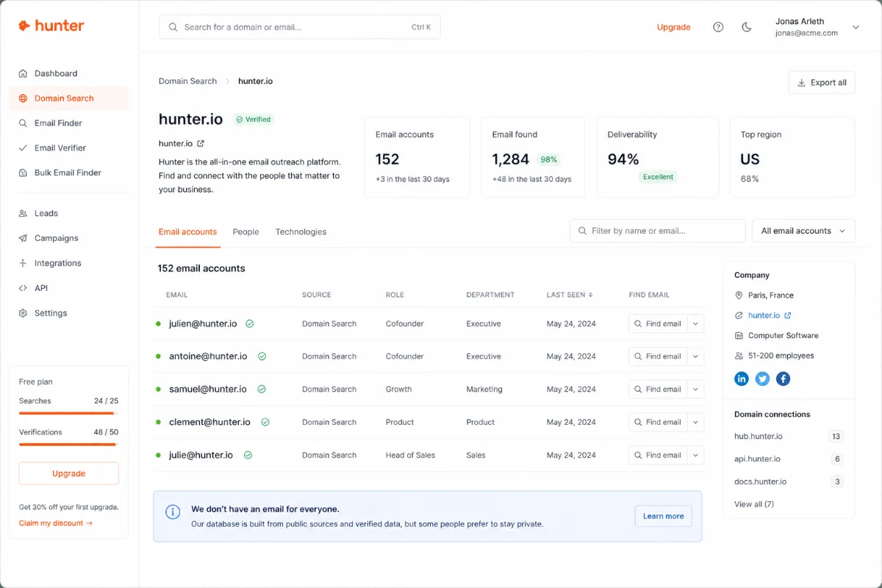Select Domain Search in the sidebar

click(x=69, y=98)
